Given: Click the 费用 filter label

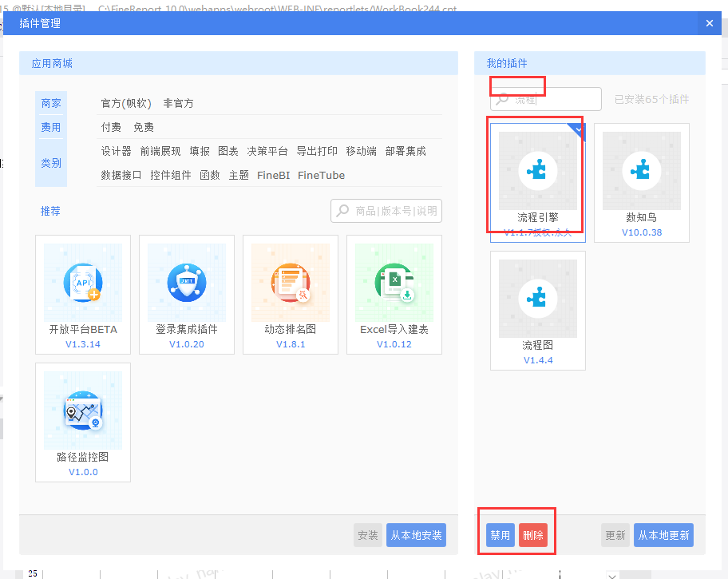Looking at the screenshot, I should 51,127.
